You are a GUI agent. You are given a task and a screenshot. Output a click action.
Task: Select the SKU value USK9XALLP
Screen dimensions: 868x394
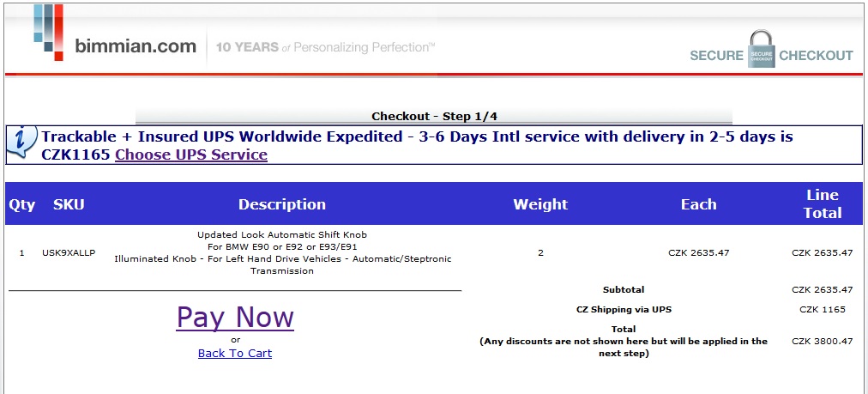pos(69,252)
